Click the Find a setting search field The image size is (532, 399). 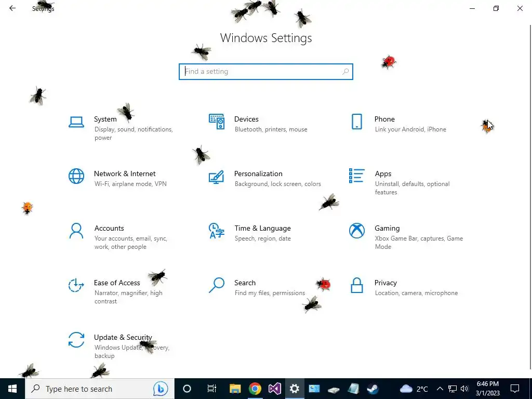coord(266,72)
